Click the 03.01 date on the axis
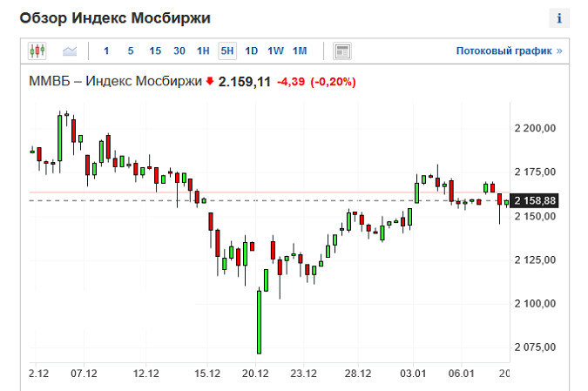The width and height of the screenshot is (588, 391). click(413, 374)
